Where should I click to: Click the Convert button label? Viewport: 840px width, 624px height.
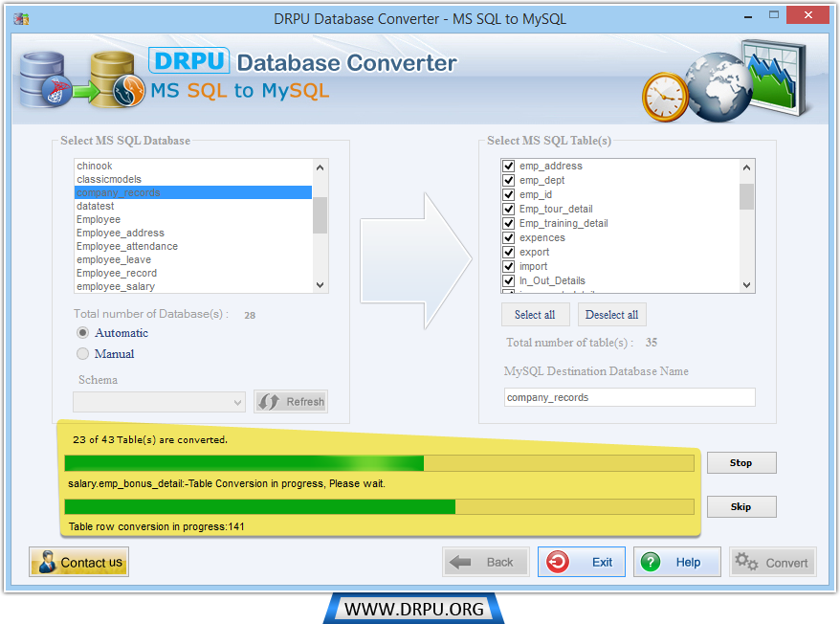pos(786,563)
